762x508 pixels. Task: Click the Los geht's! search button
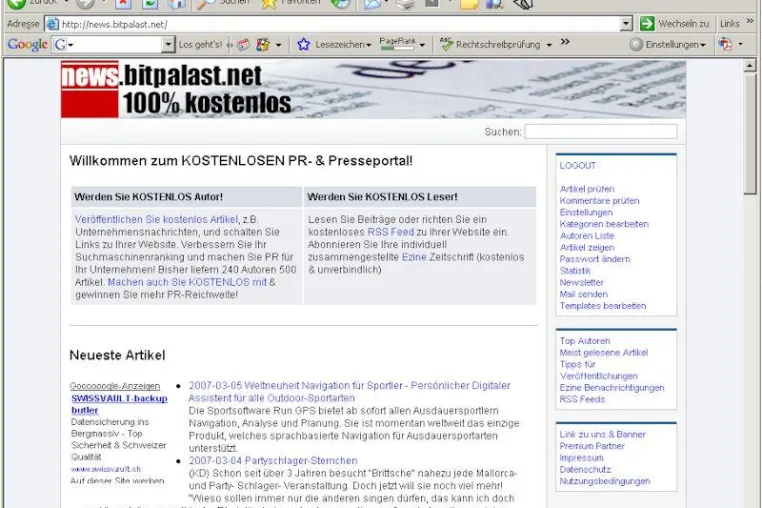(x=200, y=45)
